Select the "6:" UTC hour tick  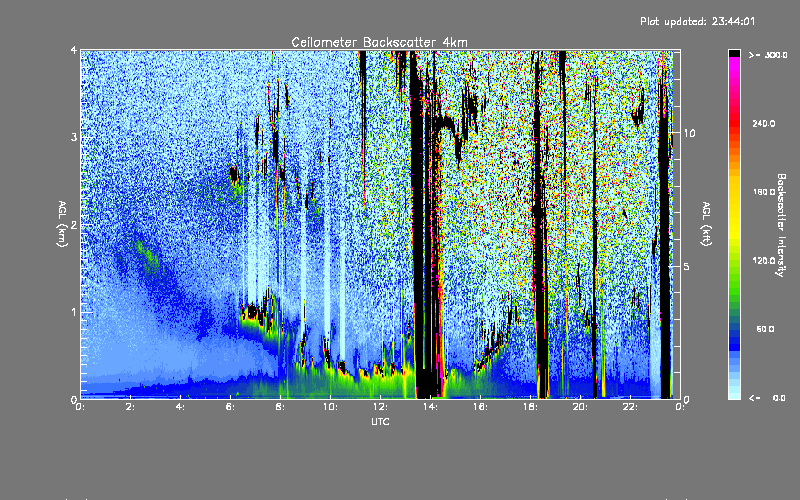pyautogui.click(x=231, y=407)
